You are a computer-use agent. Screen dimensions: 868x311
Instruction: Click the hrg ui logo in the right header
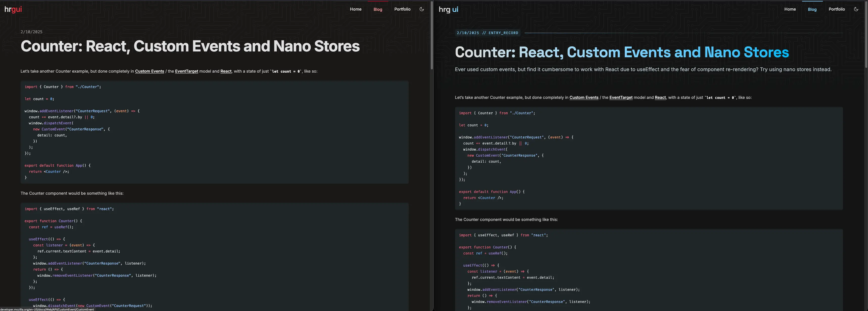[448, 9]
